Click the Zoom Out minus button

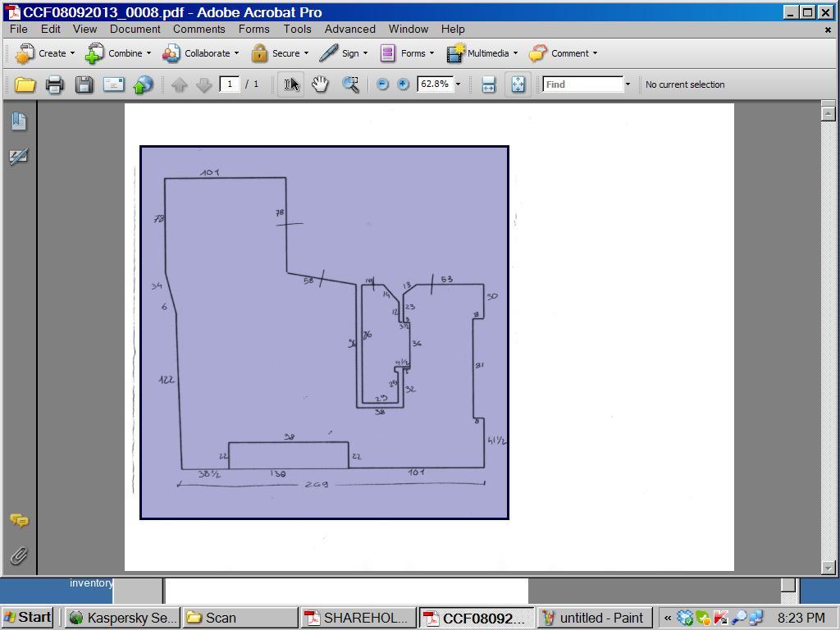coord(382,84)
